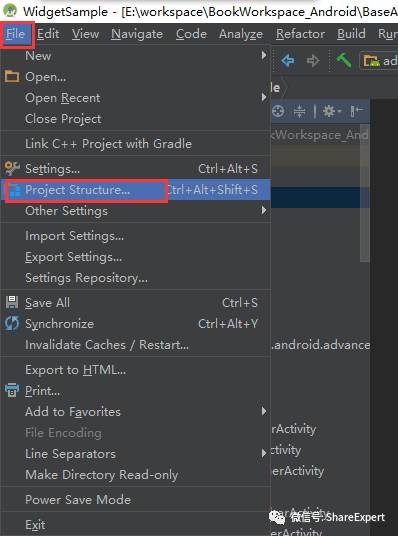Click the scroll from source target icon
398x536 pixels.
278,111
